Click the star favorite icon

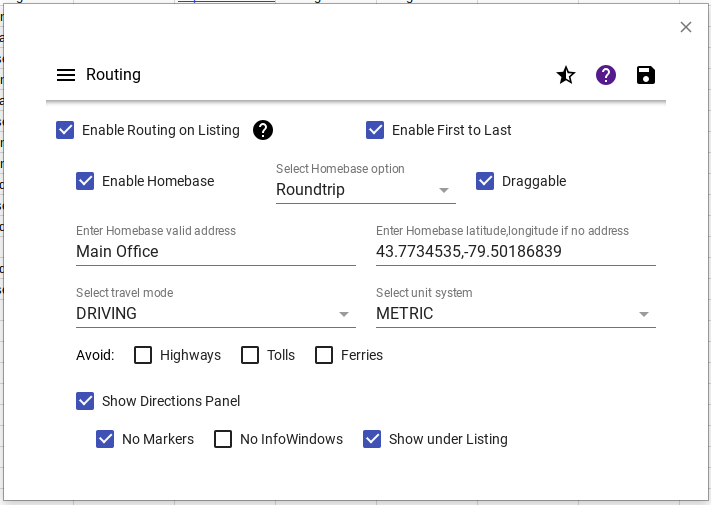pos(566,75)
